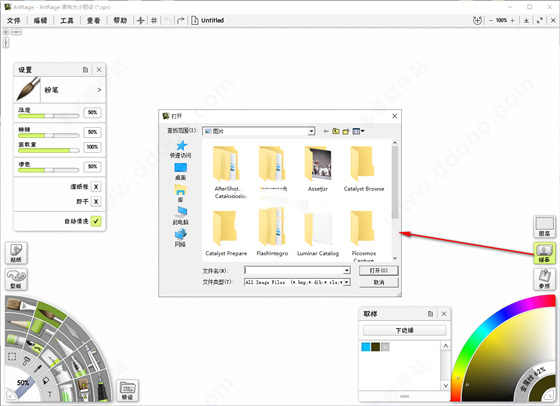Toggle the second X checkbox in Settings
Viewport: 560px width, 406px height.
pos(96,202)
